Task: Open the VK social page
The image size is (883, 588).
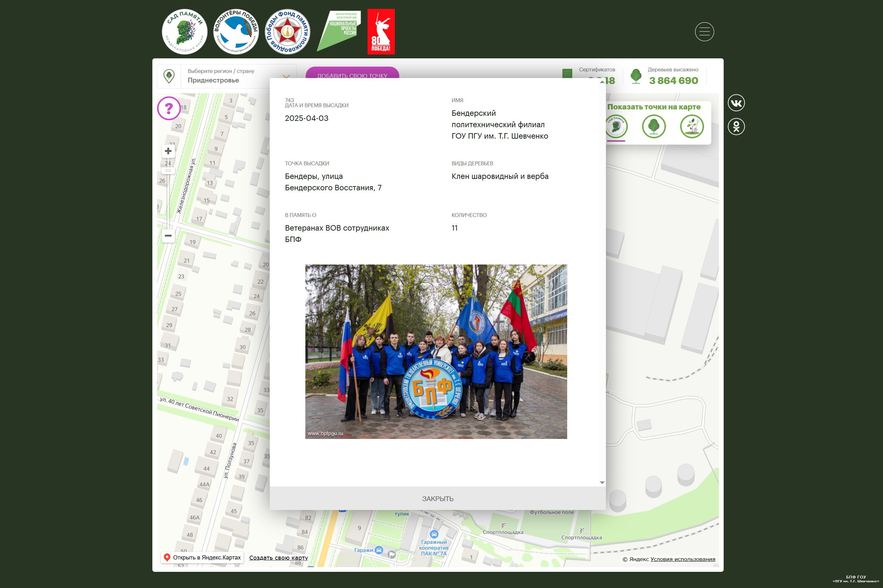Action: click(736, 103)
